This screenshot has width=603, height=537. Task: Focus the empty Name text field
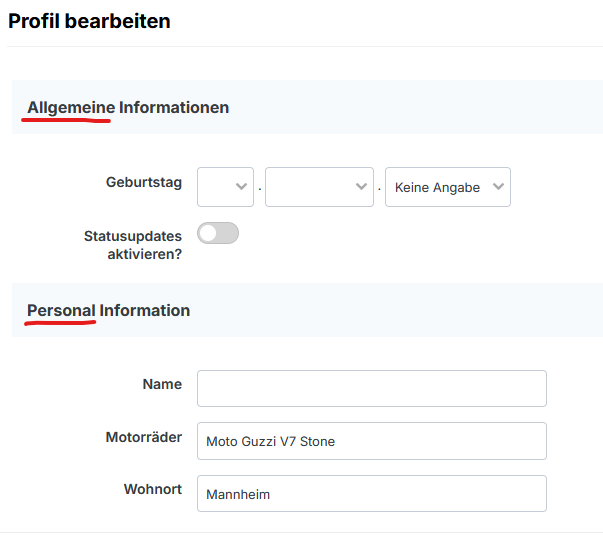click(371, 388)
